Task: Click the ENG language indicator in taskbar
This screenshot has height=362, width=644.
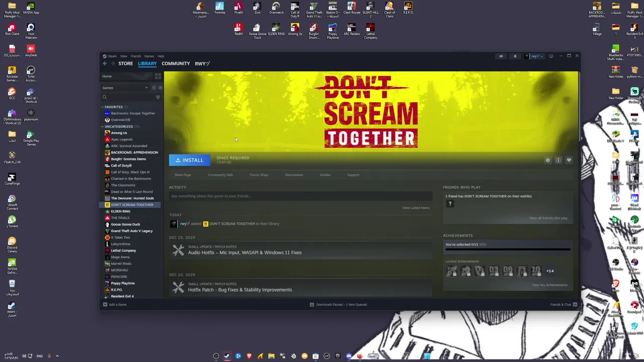Action: point(39,356)
